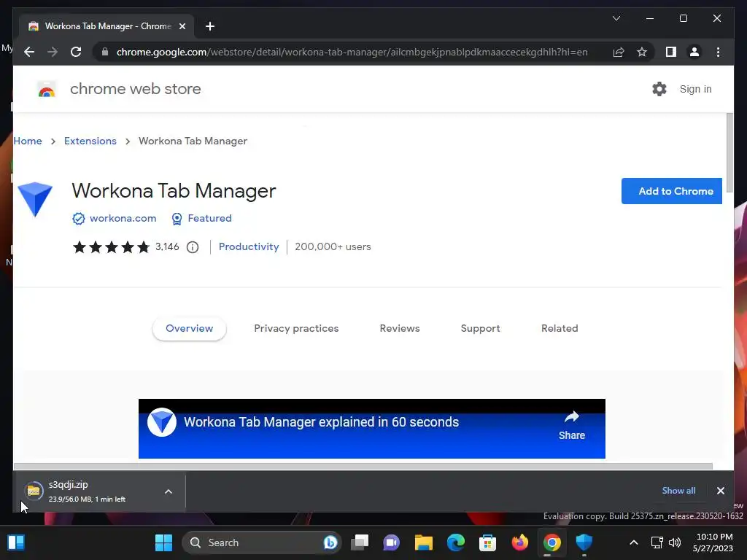Open clock showing 10:10 PM
This screenshot has width=747, height=560.
(713, 542)
